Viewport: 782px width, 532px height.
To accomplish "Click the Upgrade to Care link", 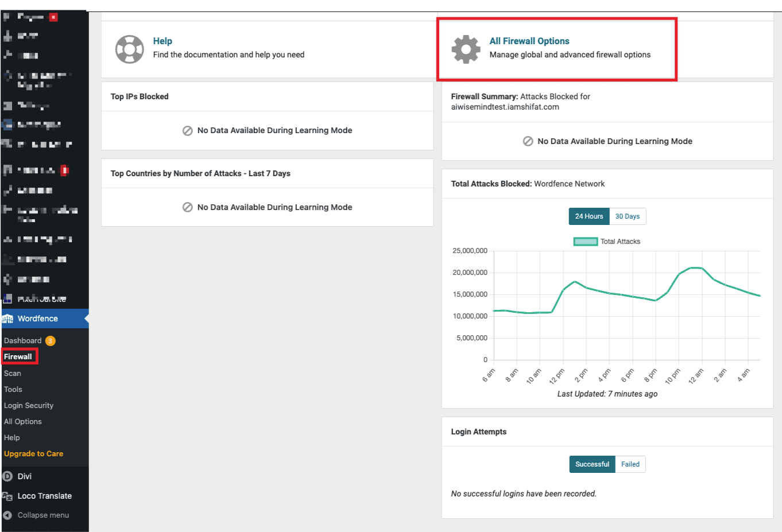I will click(x=33, y=453).
